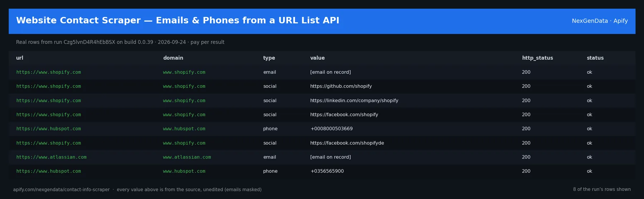Image resolution: width=644 pixels, height=199 pixels.
Task: Click the 'phone' type in the +0008000503669 row
Action: tap(270, 129)
